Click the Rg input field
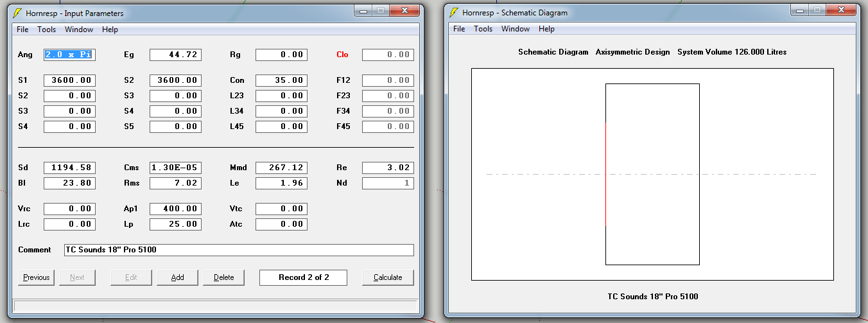The image size is (868, 323). pyautogui.click(x=281, y=55)
